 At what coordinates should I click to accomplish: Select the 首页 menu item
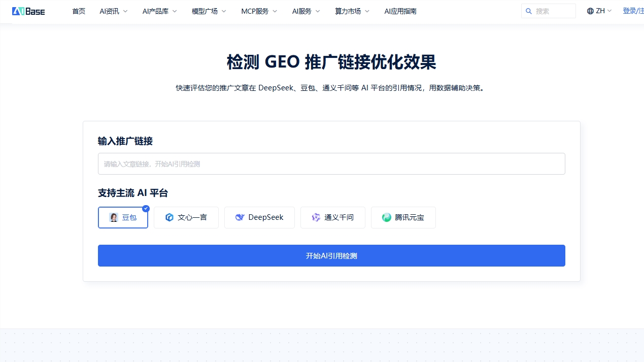point(79,11)
